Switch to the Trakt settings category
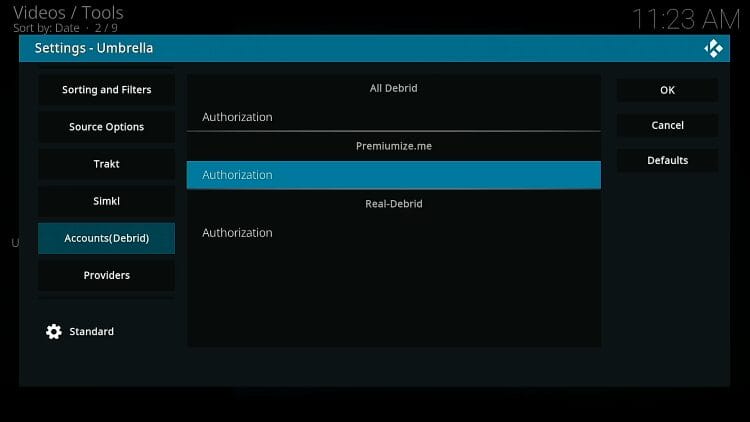 click(x=106, y=164)
